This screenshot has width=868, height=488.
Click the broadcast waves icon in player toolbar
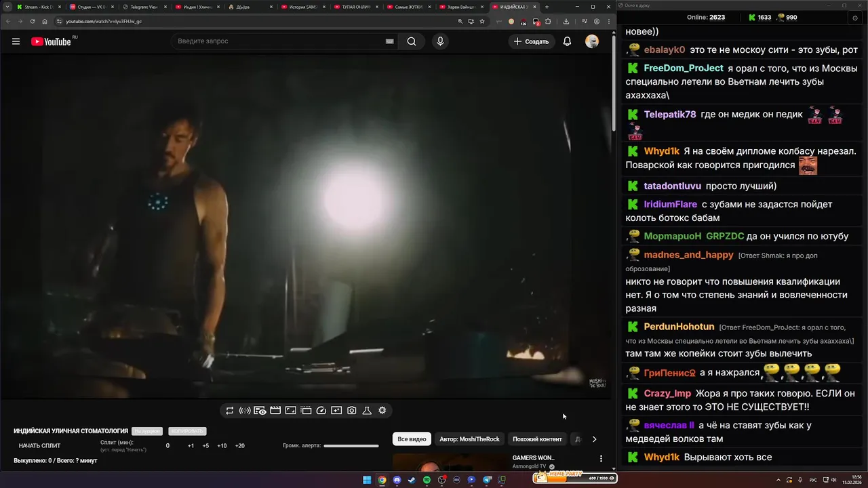(x=245, y=411)
